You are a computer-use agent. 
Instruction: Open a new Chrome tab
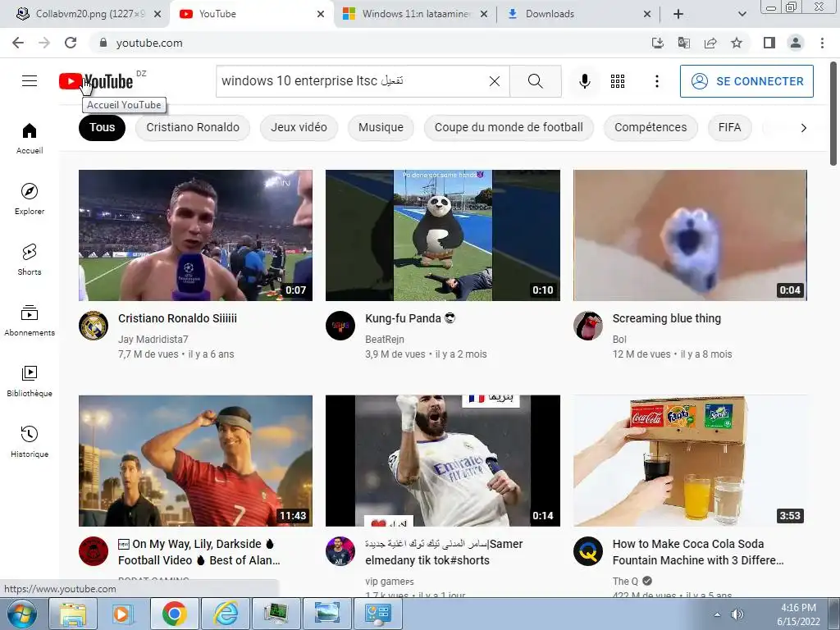pos(678,14)
